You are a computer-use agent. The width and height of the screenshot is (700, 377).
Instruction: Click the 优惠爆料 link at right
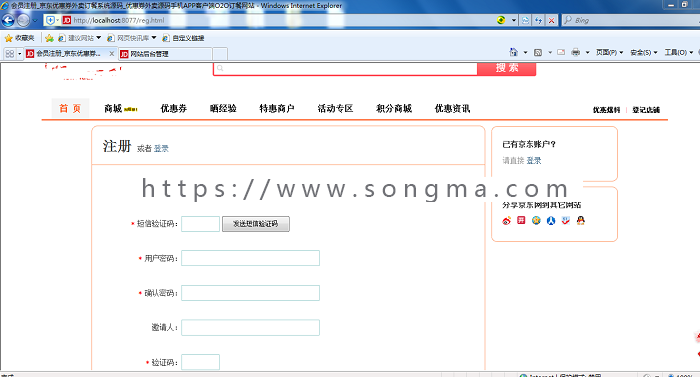click(606, 110)
